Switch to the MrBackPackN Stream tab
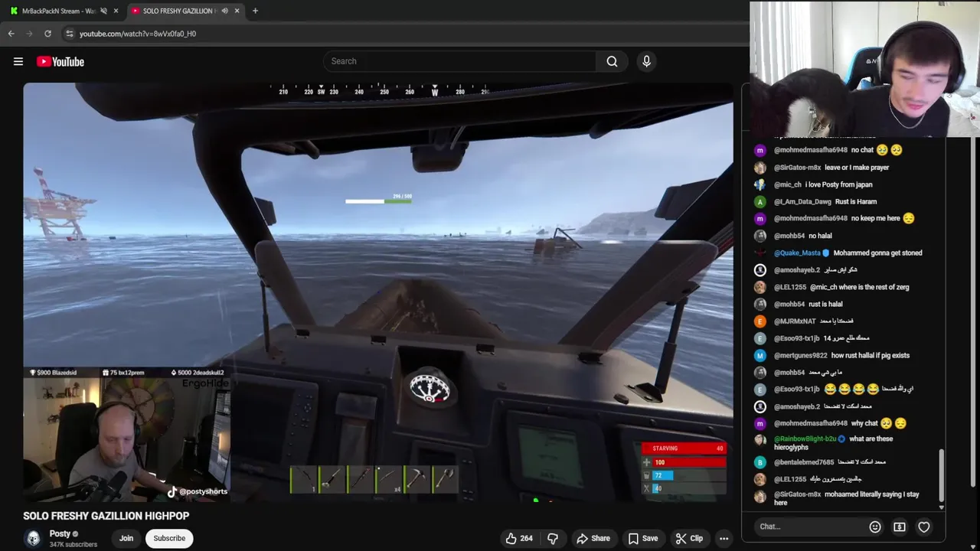 (58, 11)
